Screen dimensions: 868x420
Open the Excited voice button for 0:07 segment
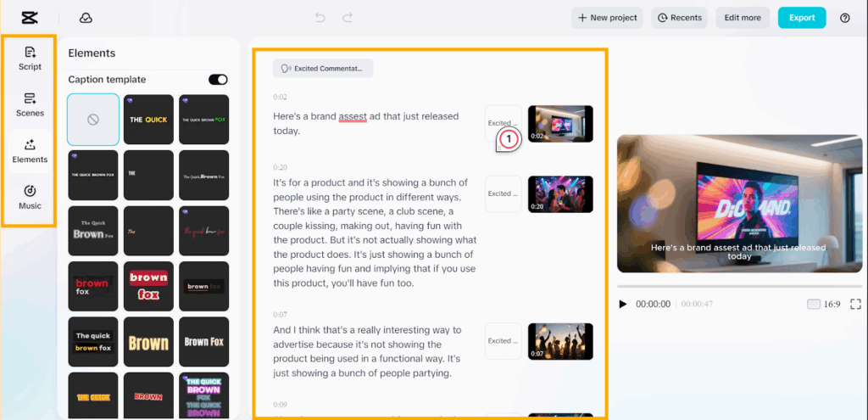pos(504,341)
